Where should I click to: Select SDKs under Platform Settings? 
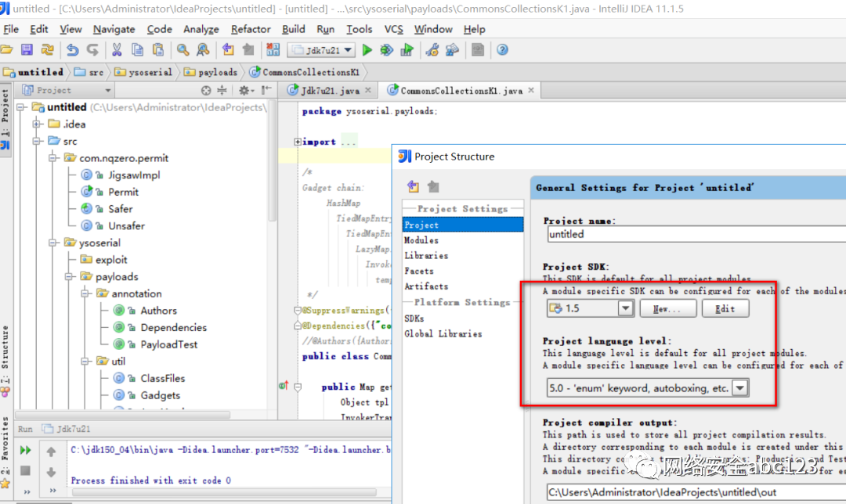point(414,319)
